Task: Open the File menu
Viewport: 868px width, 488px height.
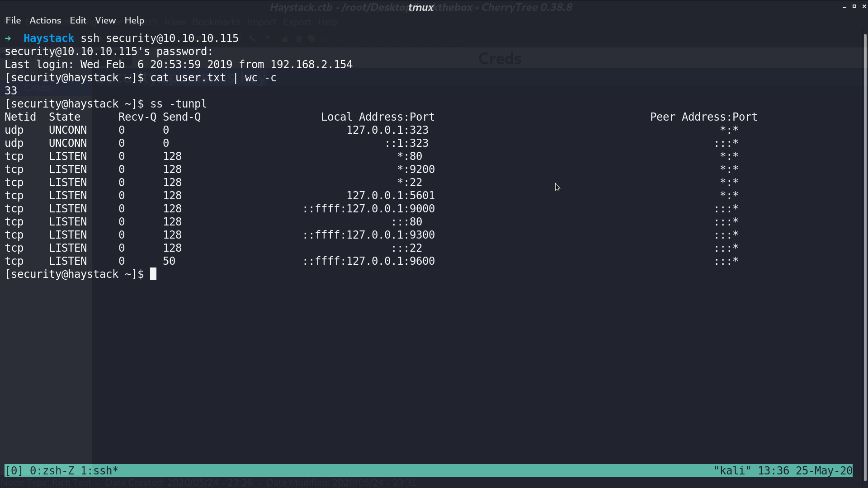Action: tap(13, 20)
